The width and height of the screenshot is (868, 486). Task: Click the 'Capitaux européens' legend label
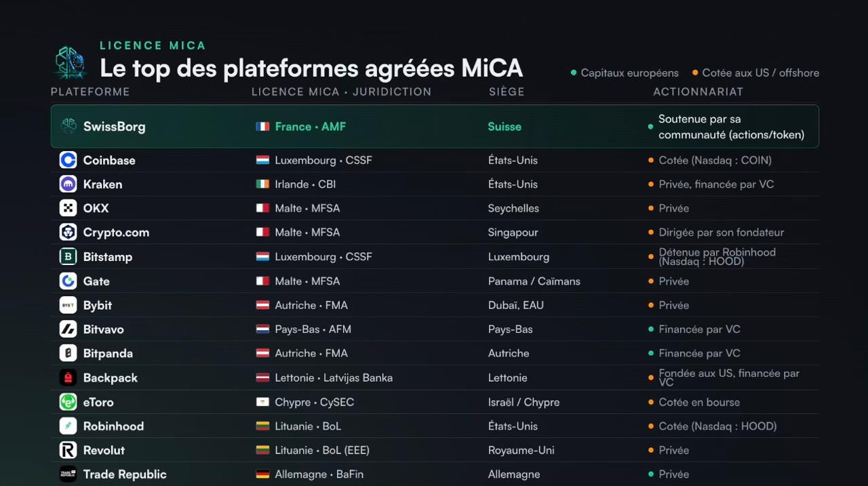tap(629, 73)
